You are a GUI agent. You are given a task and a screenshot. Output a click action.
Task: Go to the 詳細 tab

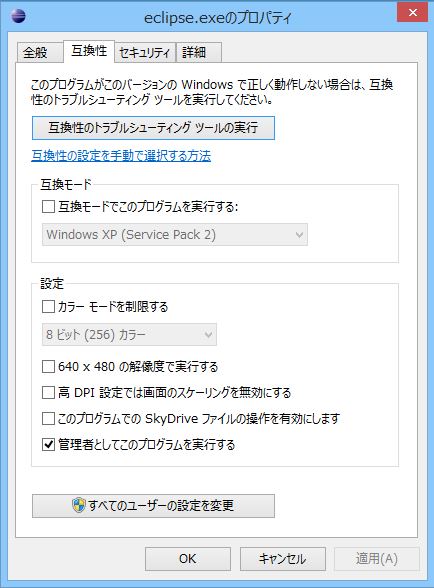pos(199,52)
